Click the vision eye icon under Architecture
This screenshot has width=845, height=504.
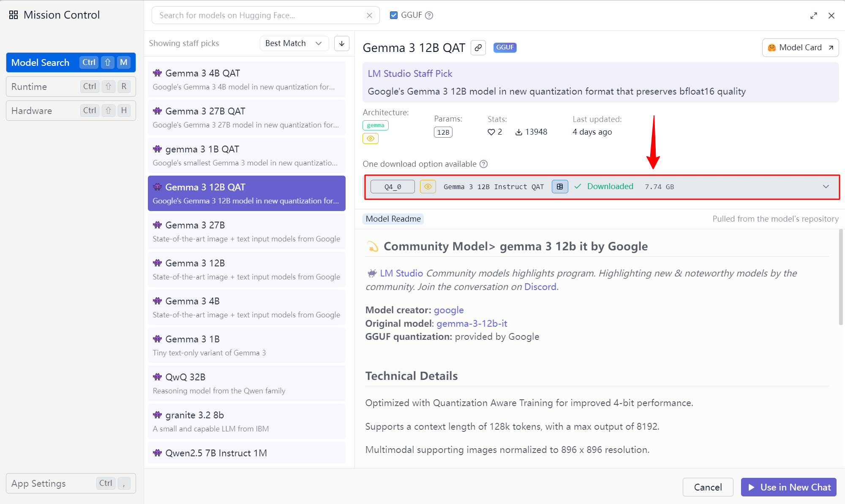point(371,138)
